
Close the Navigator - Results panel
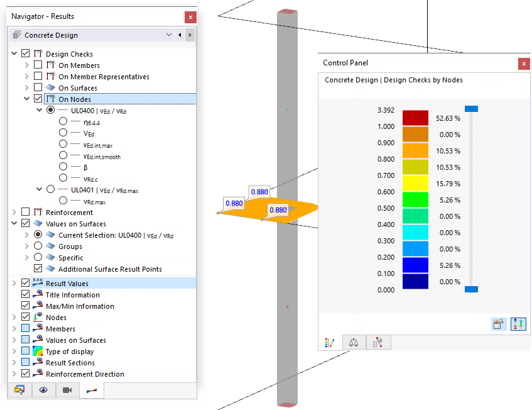(x=190, y=17)
